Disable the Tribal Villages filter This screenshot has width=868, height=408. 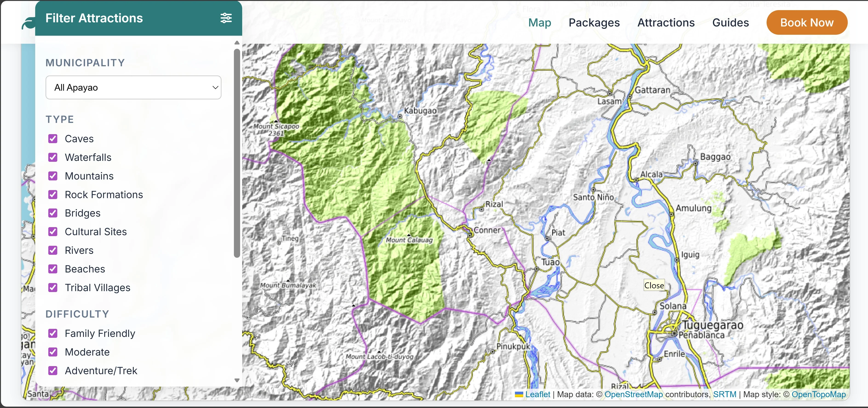(x=53, y=287)
